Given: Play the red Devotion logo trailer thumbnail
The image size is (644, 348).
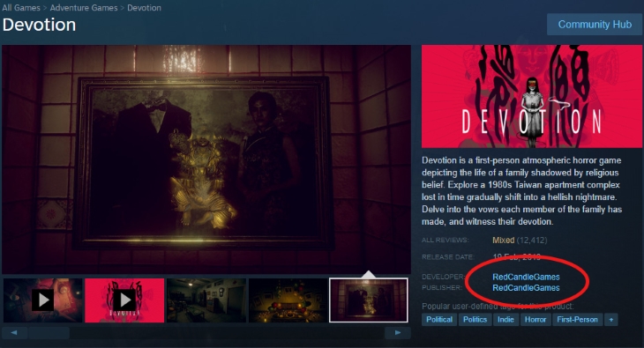Looking at the screenshot, I should tap(124, 300).
